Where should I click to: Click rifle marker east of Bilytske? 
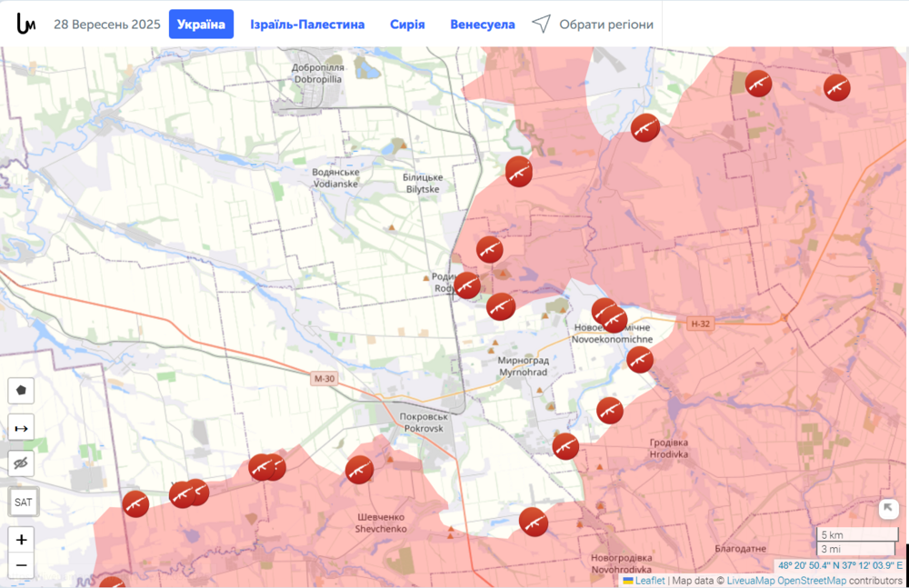[x=519, y=173]
